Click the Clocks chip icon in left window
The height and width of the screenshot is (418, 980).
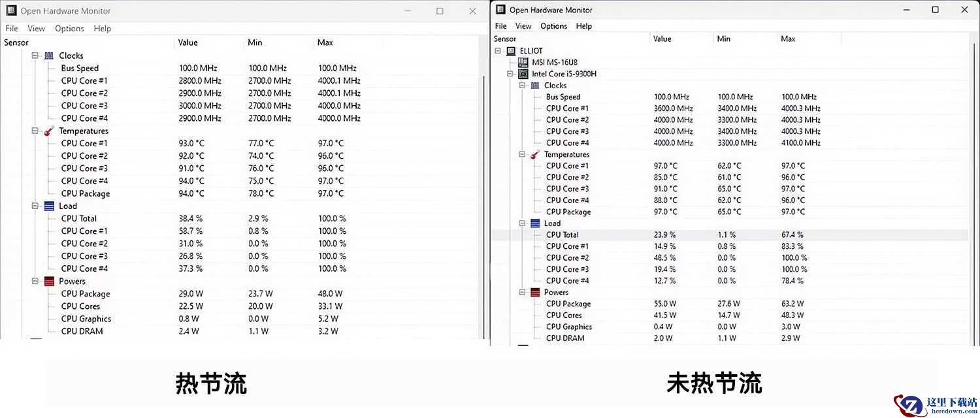(x=49, y=56)
